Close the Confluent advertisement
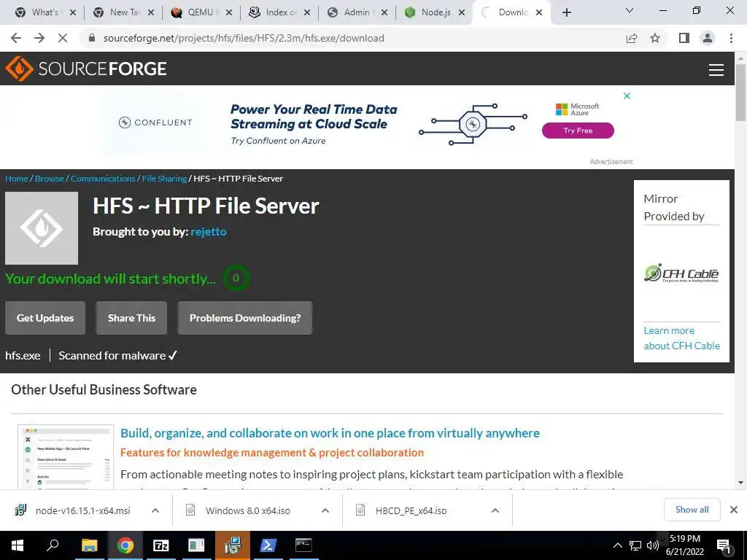 pyautogui.click(x=627, y=96)
